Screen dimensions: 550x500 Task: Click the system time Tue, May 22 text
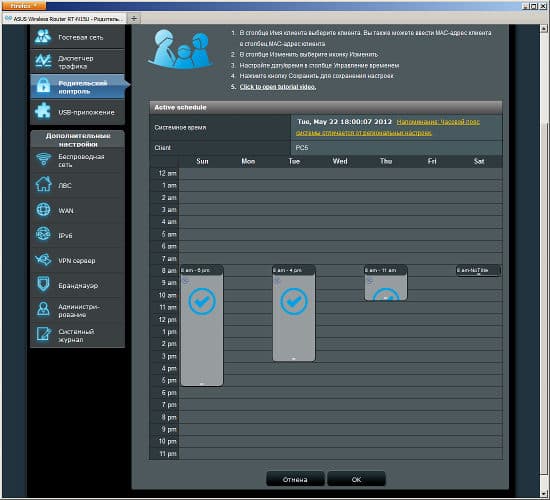(x=344, y=122)
